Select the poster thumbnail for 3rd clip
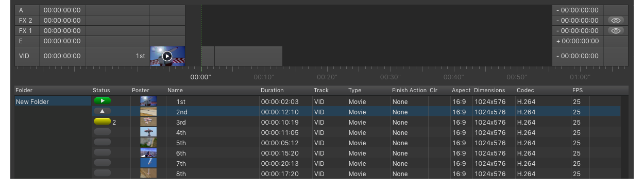Viewport: 644px width, 189px height. click(x=148, y=122)
